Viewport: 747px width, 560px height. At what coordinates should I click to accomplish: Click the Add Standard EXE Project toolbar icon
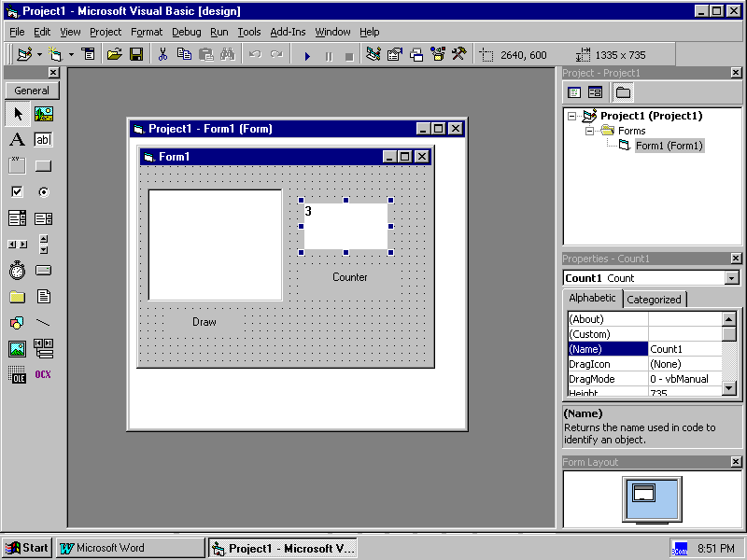click(24, 55)
